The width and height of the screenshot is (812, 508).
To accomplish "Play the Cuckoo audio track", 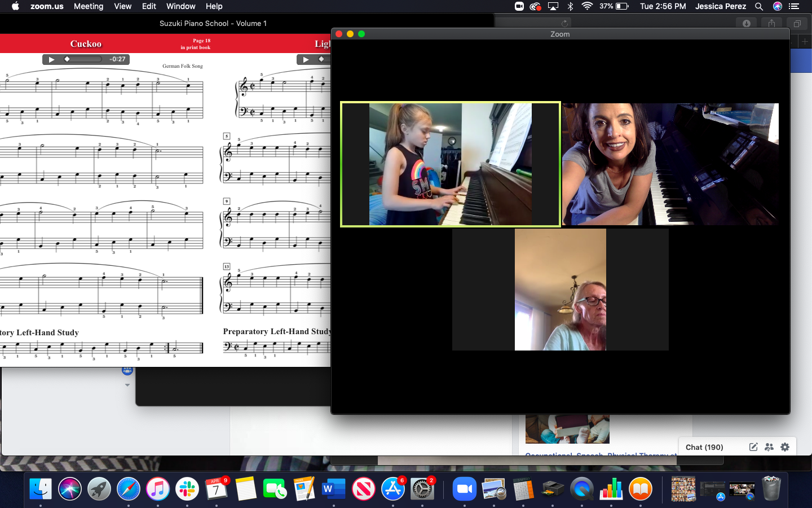I will (51, 59).
